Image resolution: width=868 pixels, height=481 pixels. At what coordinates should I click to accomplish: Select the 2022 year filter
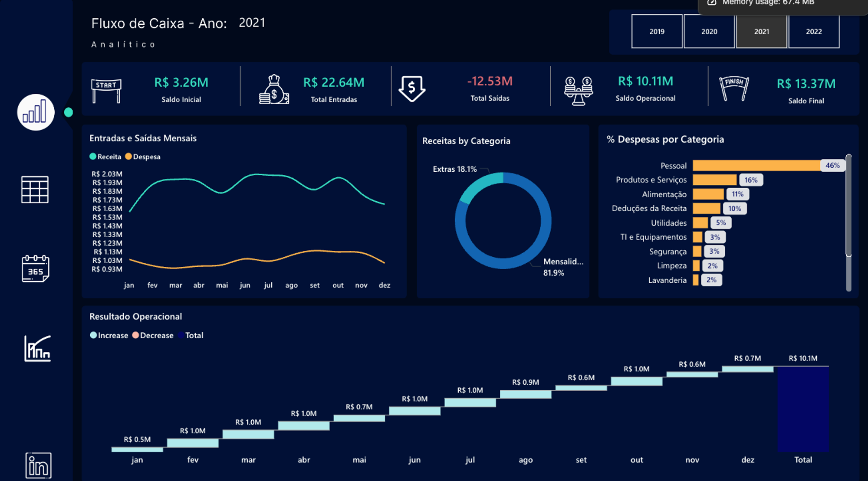tap(814, 32)
